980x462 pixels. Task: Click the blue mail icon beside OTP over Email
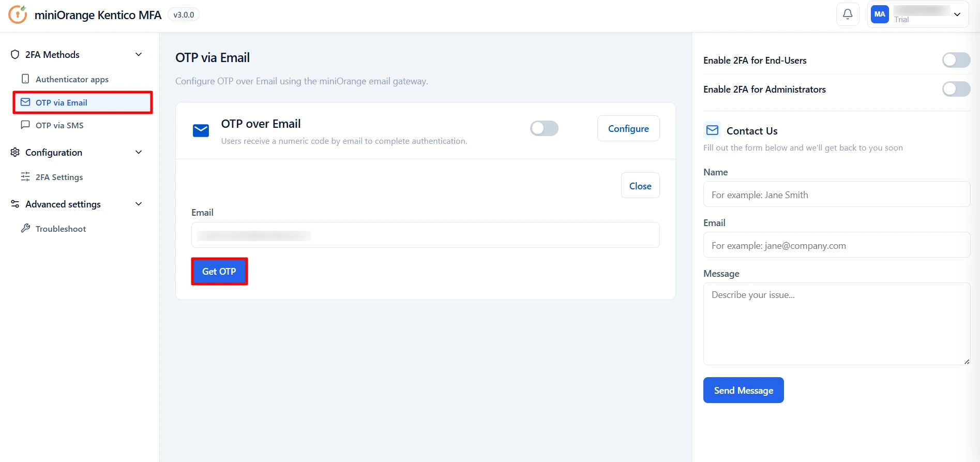201,131
